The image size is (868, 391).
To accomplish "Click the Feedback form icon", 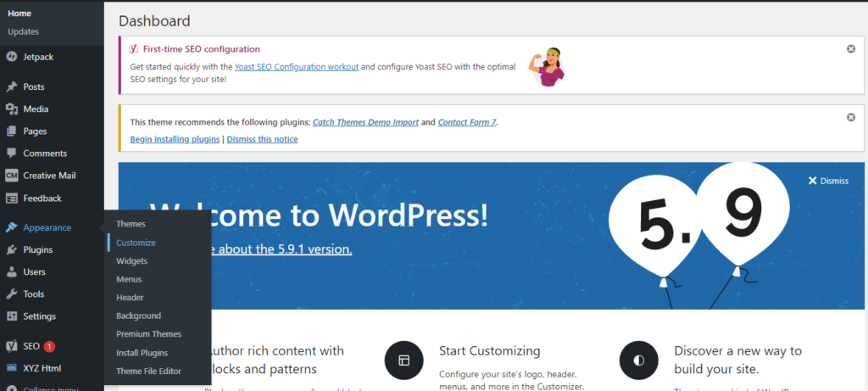I will click(x=11, y=198).
